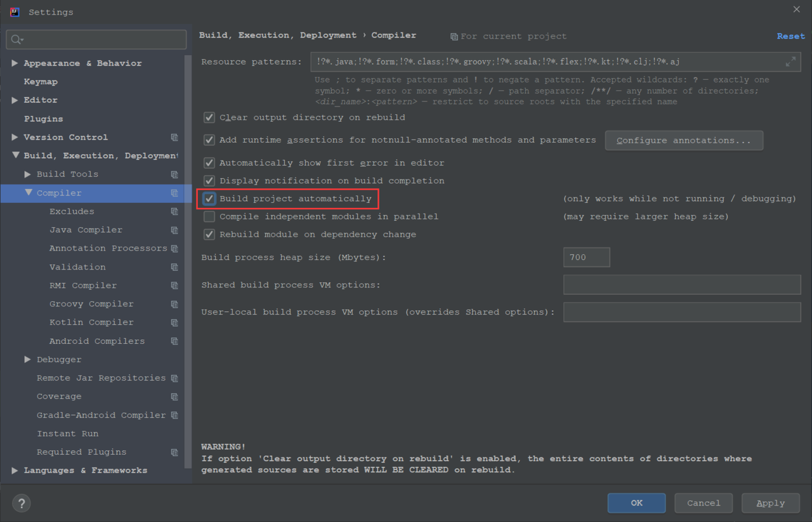Click the project-level icon beside Annotation Processors
The image size is (812, 522).
coord(174,249)
